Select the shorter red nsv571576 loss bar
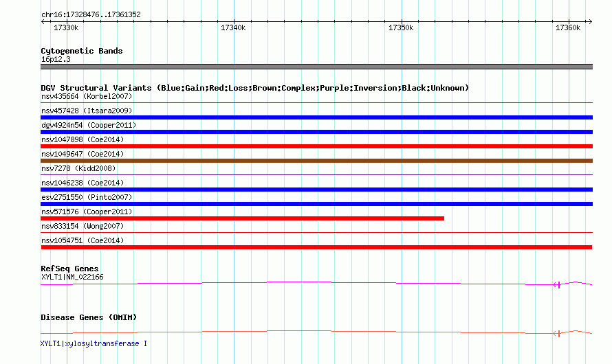 (x=242, y=218)
